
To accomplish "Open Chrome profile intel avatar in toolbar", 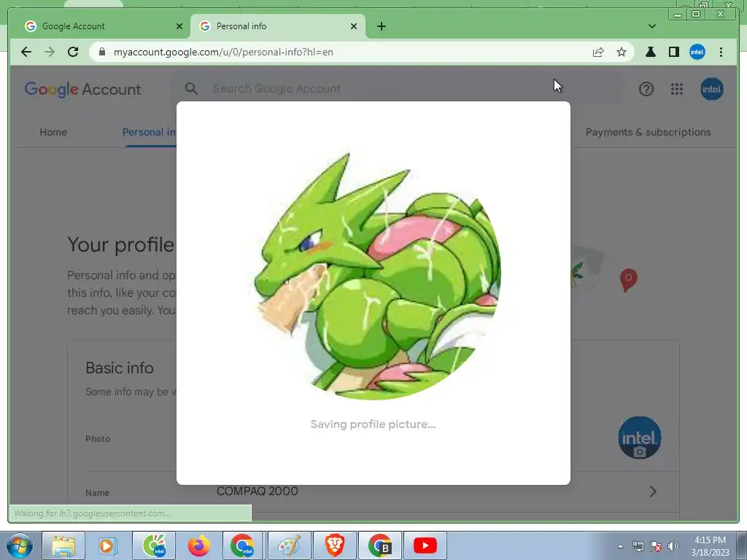I will [697, 52].
